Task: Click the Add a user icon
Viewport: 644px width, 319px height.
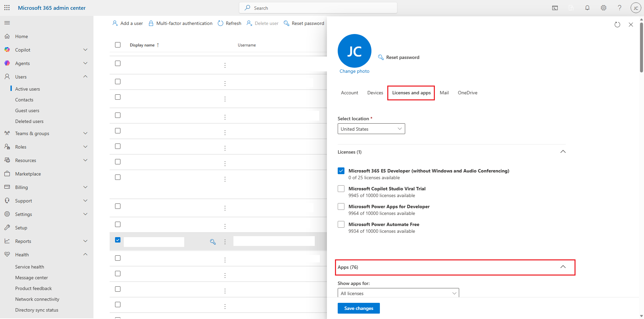Action: (115, 23)
